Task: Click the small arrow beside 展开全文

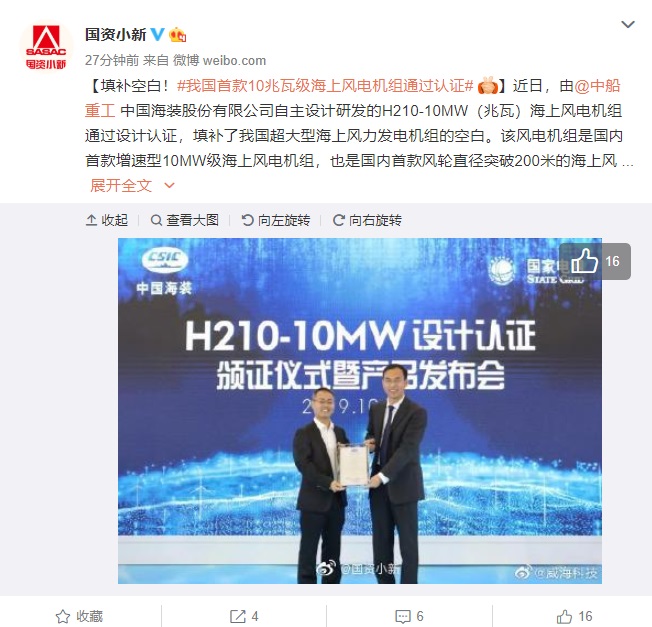Action: tap(169, 185)
